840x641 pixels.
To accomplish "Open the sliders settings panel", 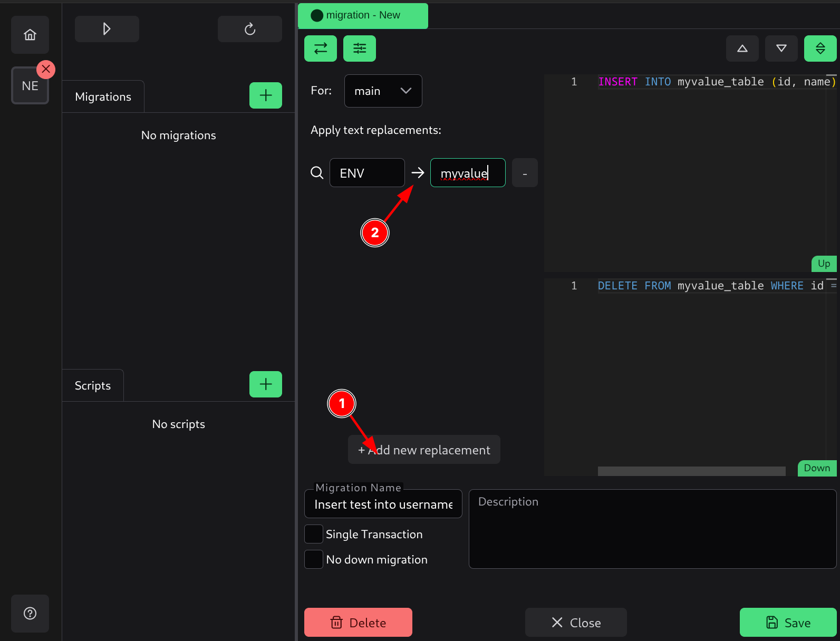I will pos(360,48).
